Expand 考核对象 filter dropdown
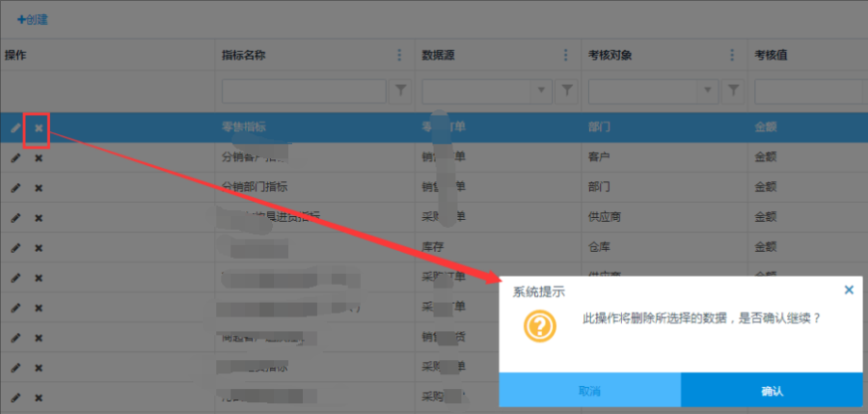Image resolution: width=868 pixels, height=414 pixels. (711, 91)
